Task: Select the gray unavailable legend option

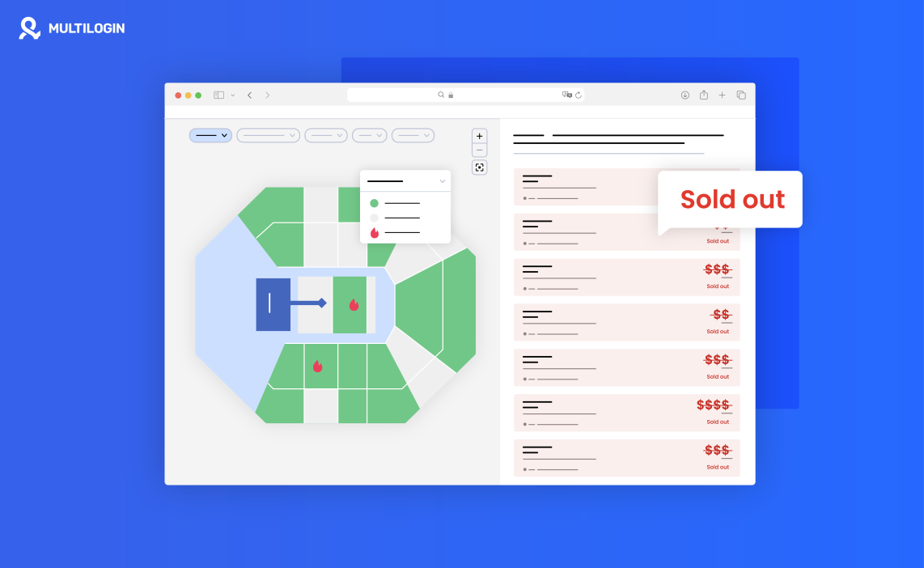Action: (x=395, y=218)
